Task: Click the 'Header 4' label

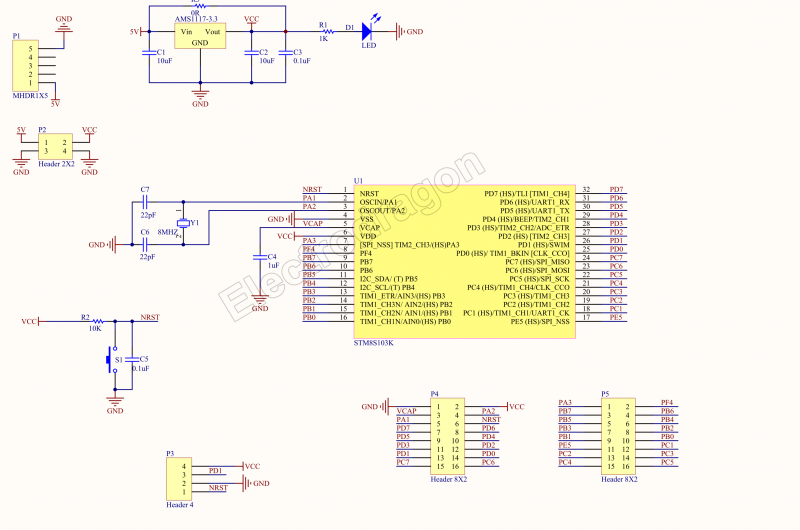Action: (180, 504)
